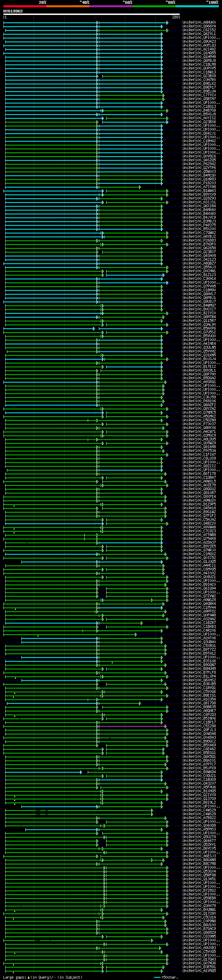Click the UniRef100_Q8AVL7 label
Screen dimensions: 222x980
click(x=199, y=294)
